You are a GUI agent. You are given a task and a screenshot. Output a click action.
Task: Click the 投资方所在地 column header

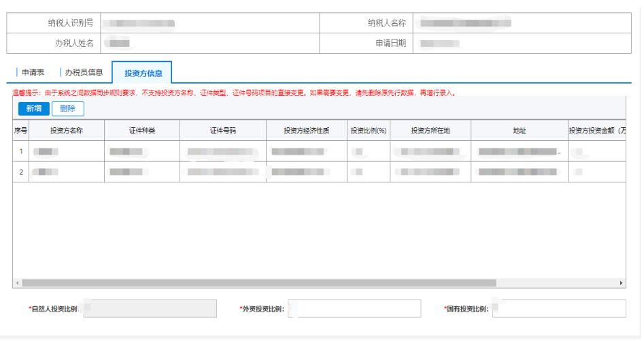[430, 131]
